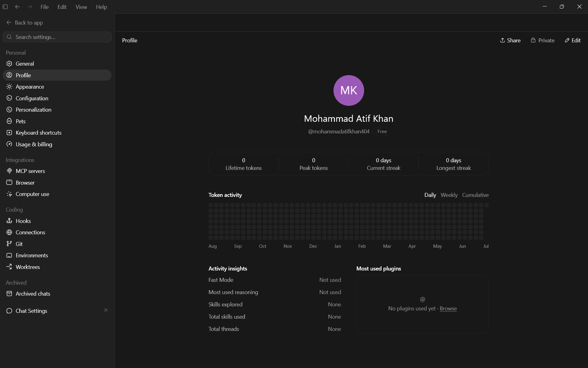Click the Keyboard shortcuts icon
Screen dimensions: 588x368
[x=9, y=132]
